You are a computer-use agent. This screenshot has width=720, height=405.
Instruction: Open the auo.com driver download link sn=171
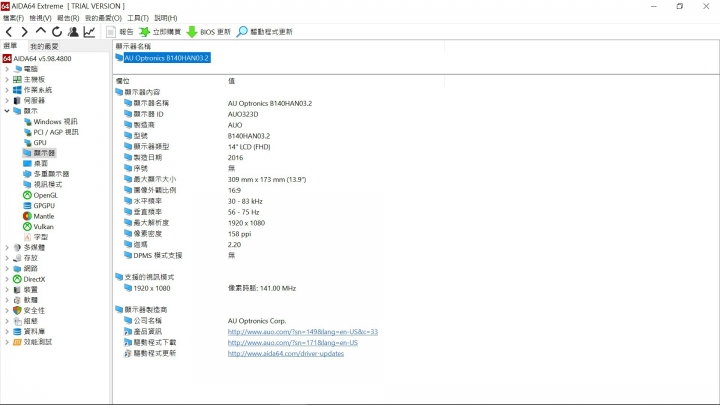tap(292, 343)
